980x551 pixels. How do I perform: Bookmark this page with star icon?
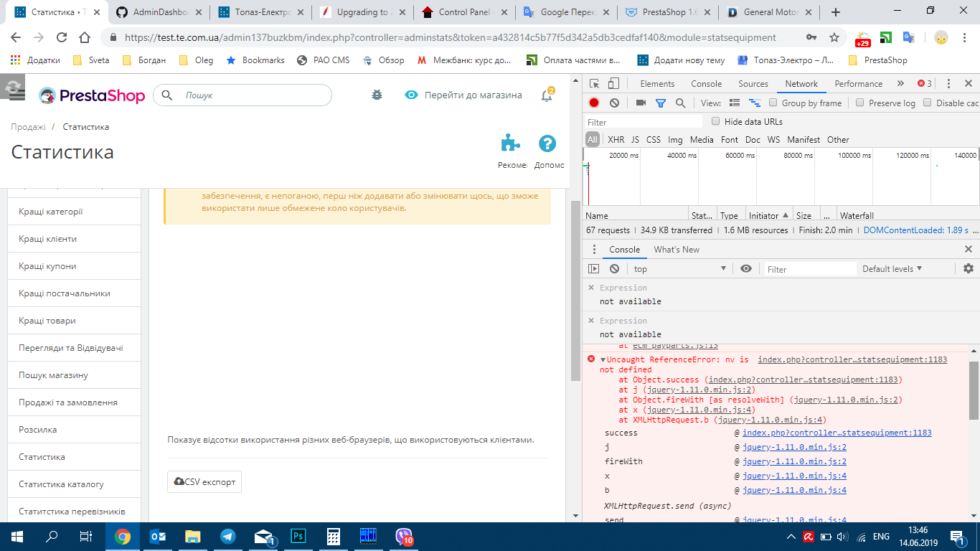[834, 37]
